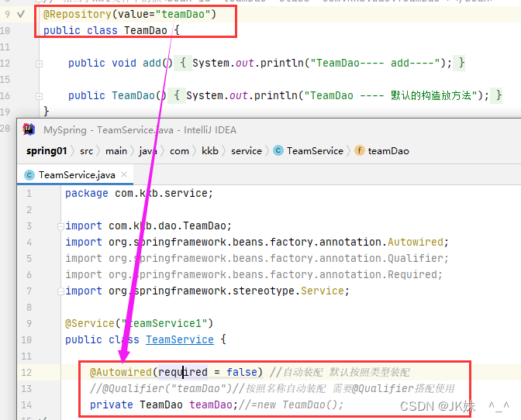This screenshot has width=521, height=420.
Task: Click the TeamService class name link
Action: pyautogui.click(x=180, y=339)
